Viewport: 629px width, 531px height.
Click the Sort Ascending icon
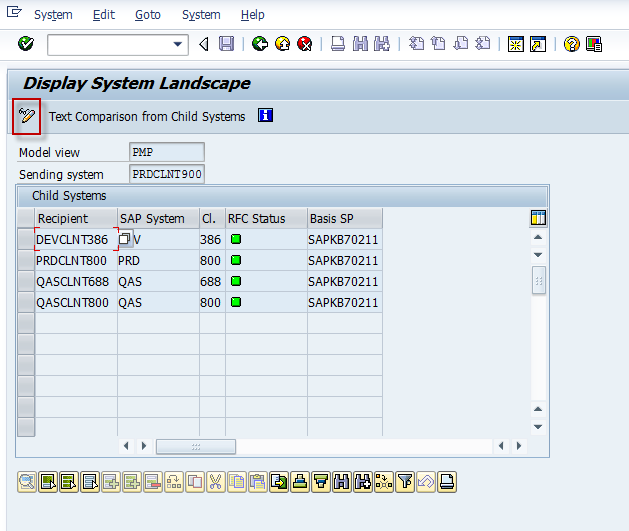pyautogui.click(x=300, y=482)
